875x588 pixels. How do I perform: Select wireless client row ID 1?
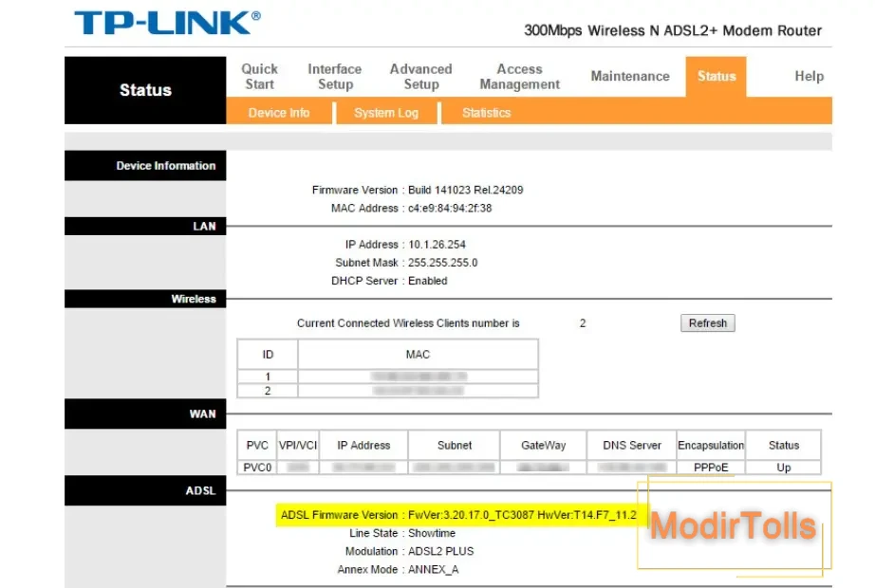tap(268, 377)
